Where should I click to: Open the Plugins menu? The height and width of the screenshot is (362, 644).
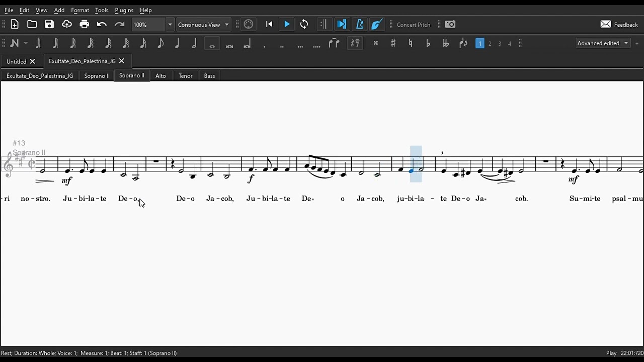pos(124,10)
